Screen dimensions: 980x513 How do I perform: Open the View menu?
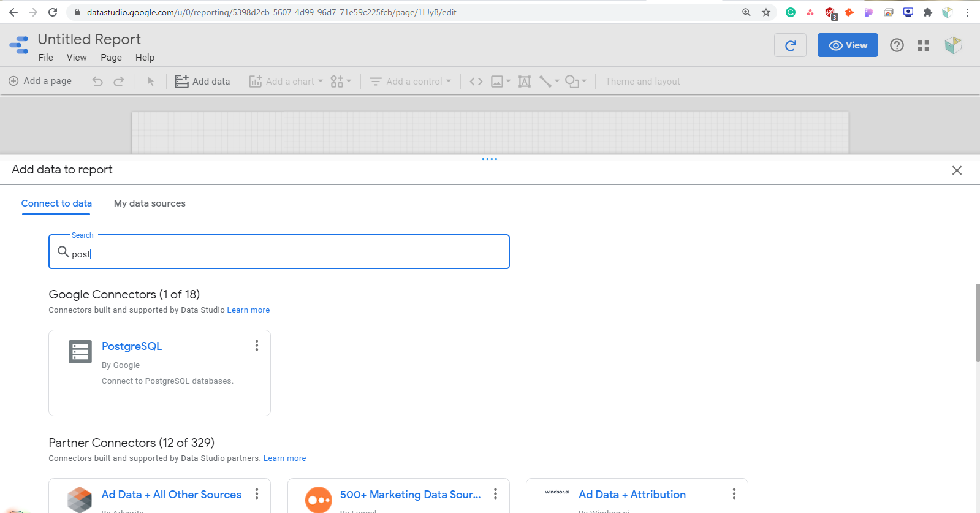77,58
